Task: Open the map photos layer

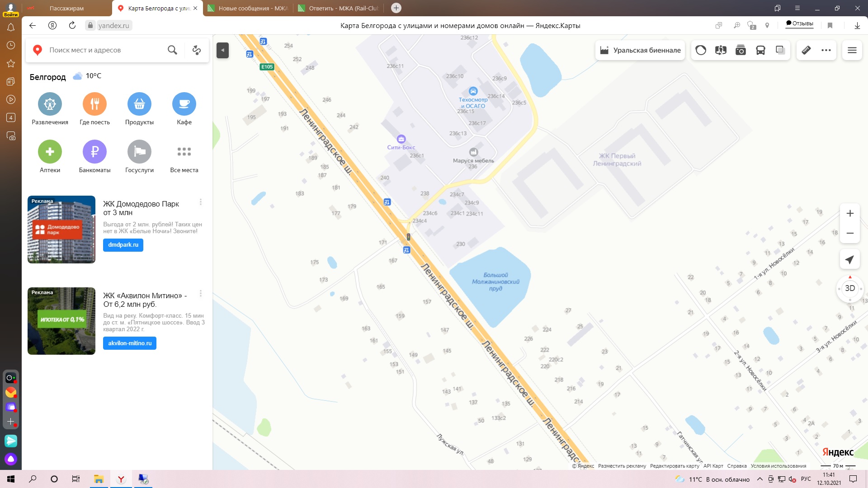Action: click(741, 50)
